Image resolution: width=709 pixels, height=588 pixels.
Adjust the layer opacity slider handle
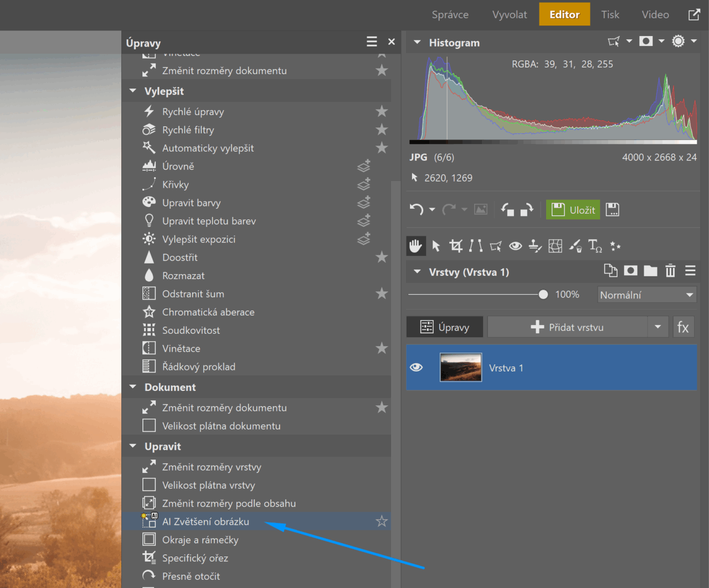(543, 295)
